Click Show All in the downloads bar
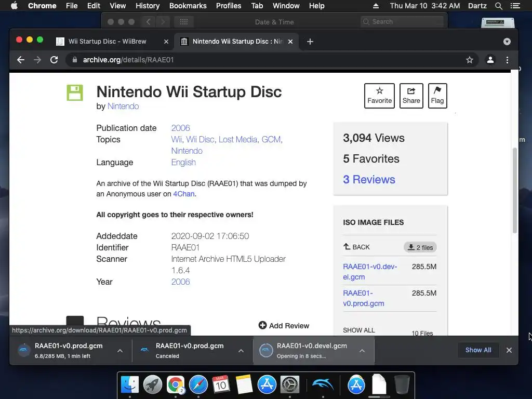Viewport: 532px width, 399px height. 478,350
